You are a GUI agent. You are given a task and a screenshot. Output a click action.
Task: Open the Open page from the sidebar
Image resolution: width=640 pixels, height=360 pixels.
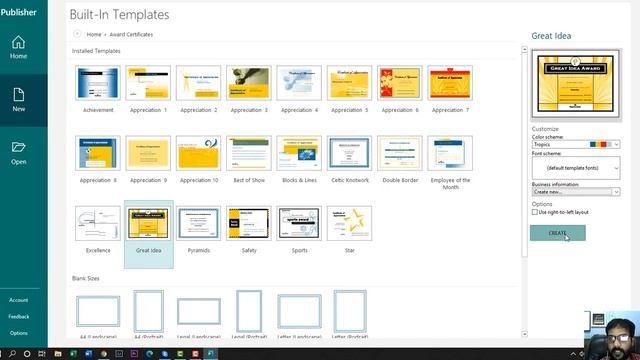tap(18, 153)
